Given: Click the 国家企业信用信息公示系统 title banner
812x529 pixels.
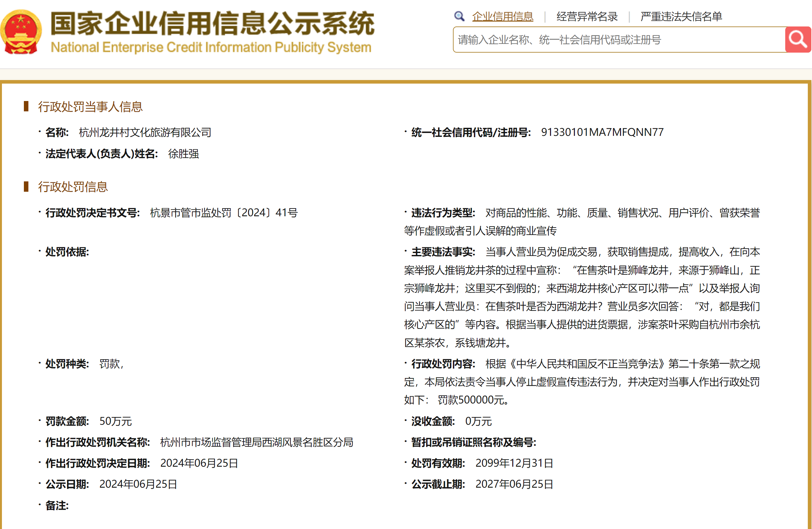Looking at the screenshot, I should (212, 23).
